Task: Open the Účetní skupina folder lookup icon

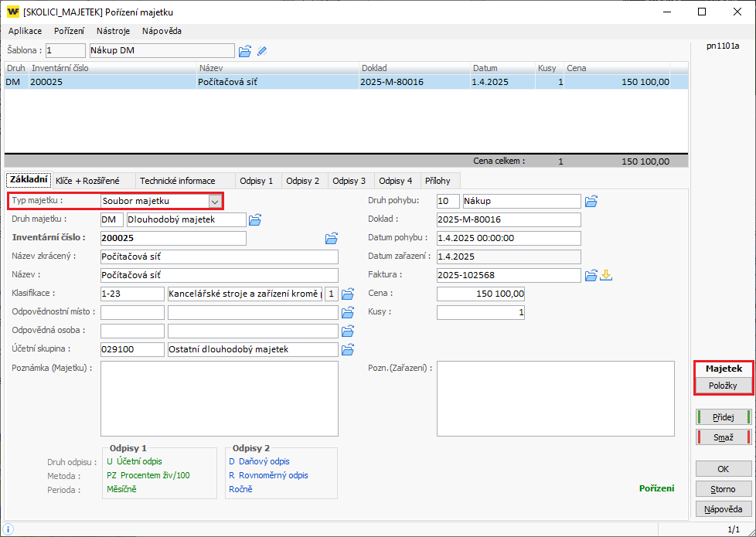Action: click(x=348, y=349)
